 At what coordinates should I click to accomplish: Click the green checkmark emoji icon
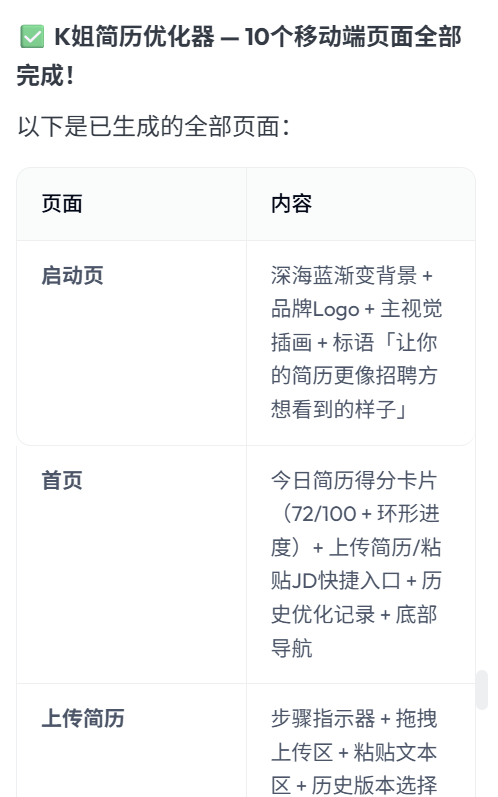click(32, 37)
